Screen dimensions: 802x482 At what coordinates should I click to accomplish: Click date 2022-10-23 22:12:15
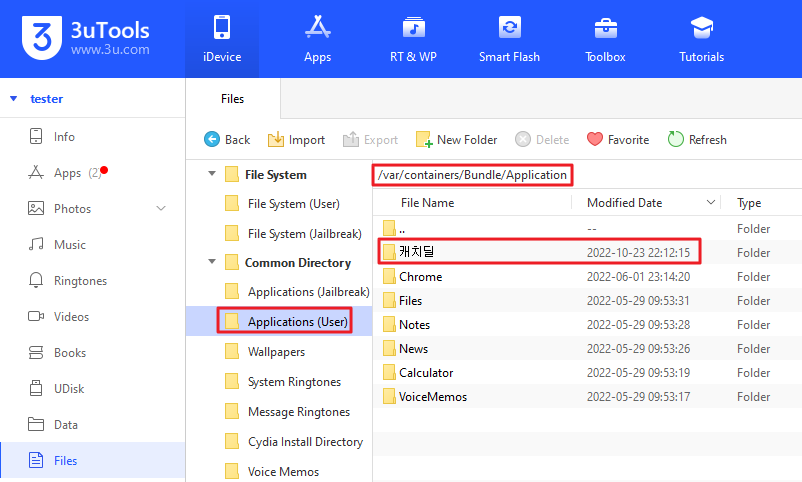tap(638, 253)
